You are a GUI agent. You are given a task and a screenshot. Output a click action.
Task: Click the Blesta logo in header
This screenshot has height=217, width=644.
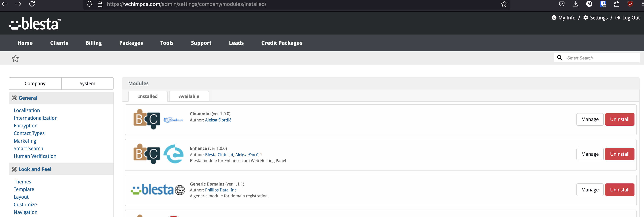[x=35, y=24]
